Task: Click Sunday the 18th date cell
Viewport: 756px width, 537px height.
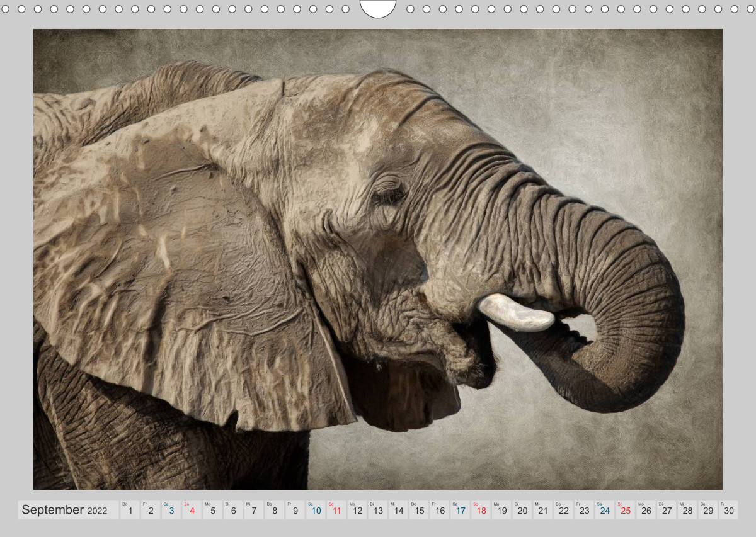Action: 481,510
